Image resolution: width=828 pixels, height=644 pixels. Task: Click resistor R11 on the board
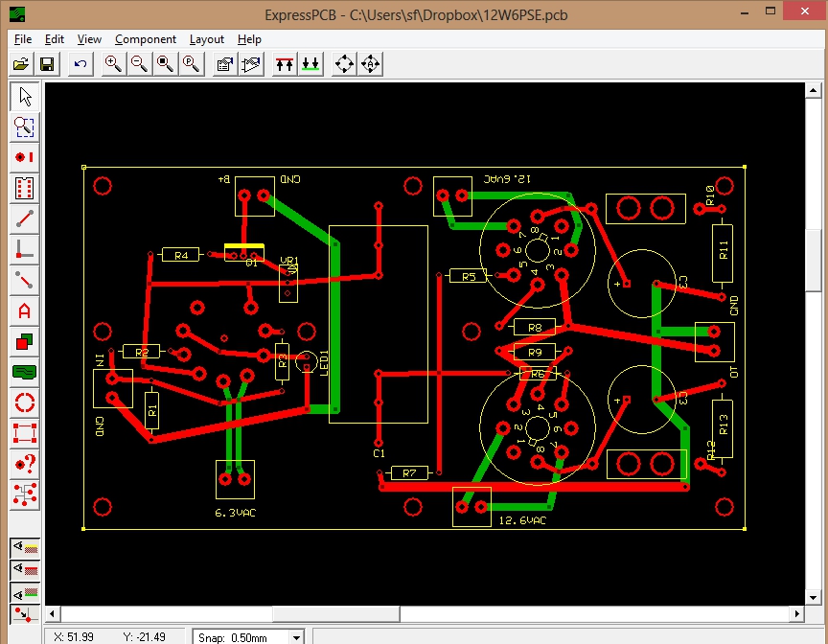point(723,253)
